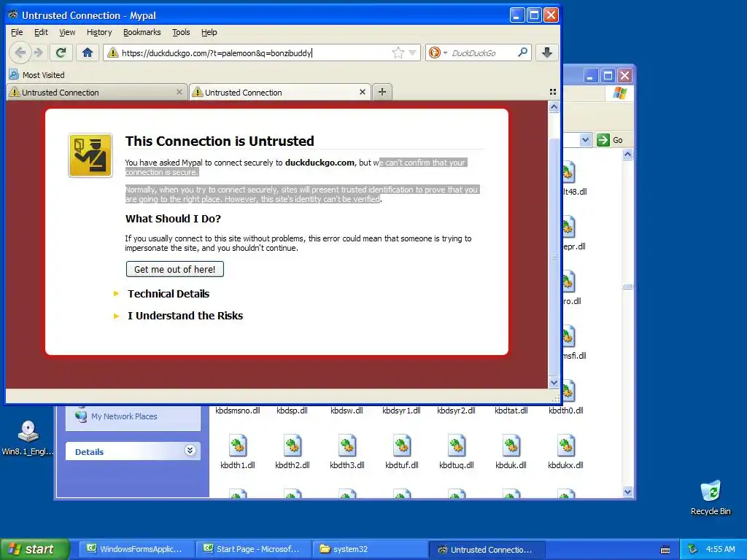Viewport: 747px width, 560px height.
Task: Select the kbdsmsno.dll file name
Action: [238, 411]
